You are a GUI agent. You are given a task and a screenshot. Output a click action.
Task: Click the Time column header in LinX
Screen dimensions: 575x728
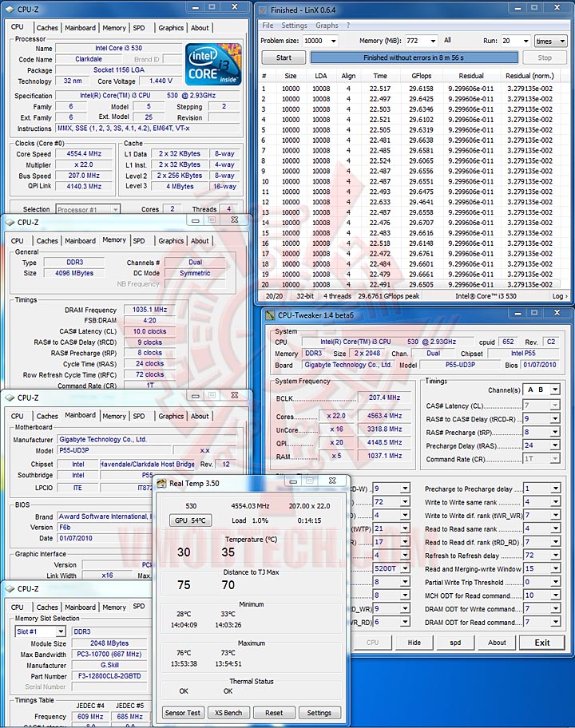coord(380,76)
